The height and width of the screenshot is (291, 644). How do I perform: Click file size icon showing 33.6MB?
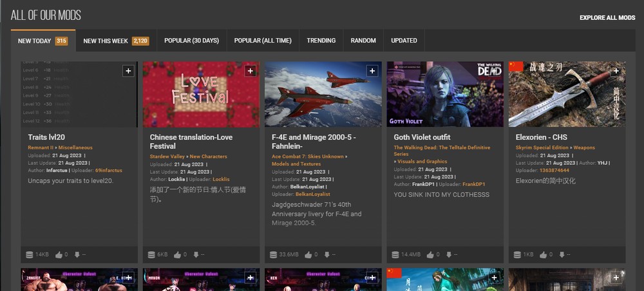(273, 255)
